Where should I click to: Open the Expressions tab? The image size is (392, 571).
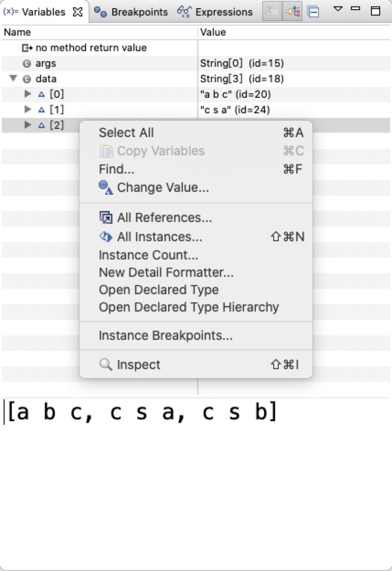pos(215,12)
